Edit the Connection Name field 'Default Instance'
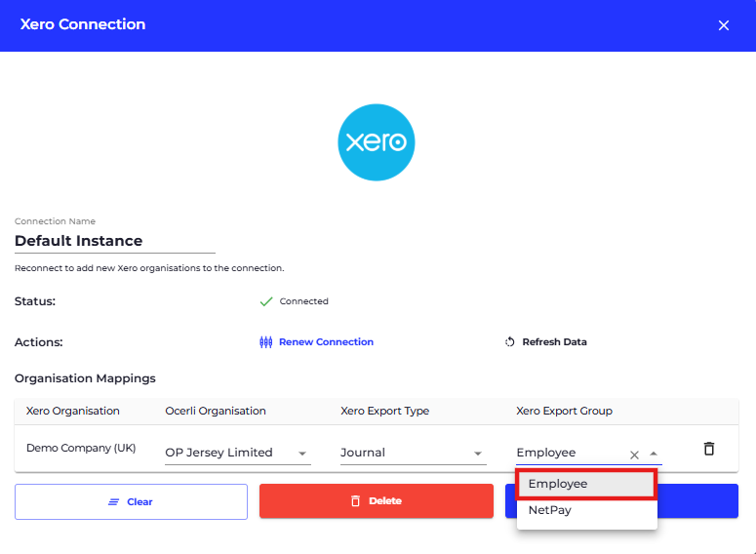This screenshot has height=554, width=756. pos(115,241)
